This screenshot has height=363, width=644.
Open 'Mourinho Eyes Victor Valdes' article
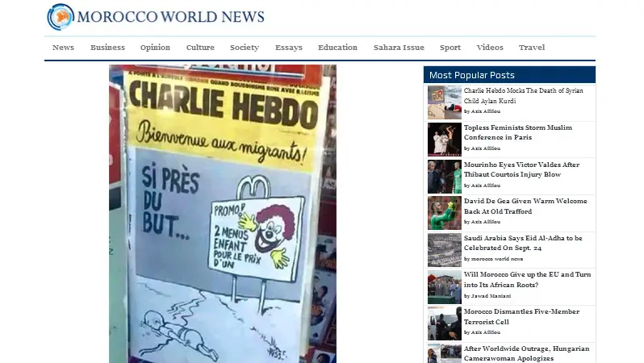(x=521, y=169)
